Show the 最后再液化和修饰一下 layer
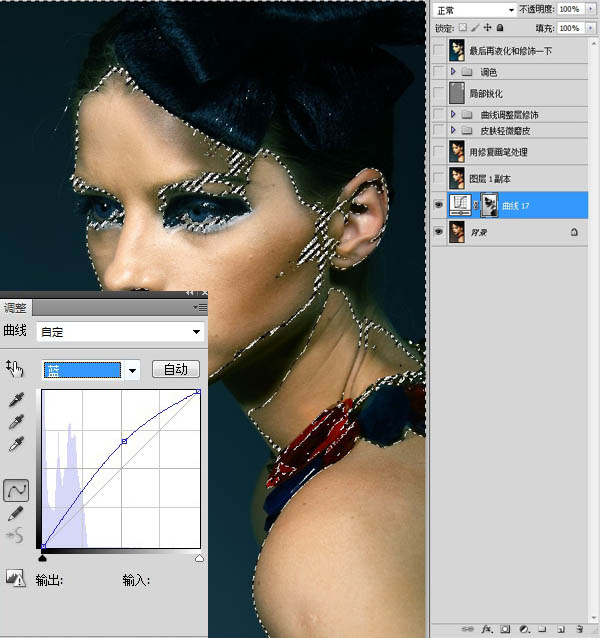This screenshot has height=638, width=600. (x=439, y=50)
